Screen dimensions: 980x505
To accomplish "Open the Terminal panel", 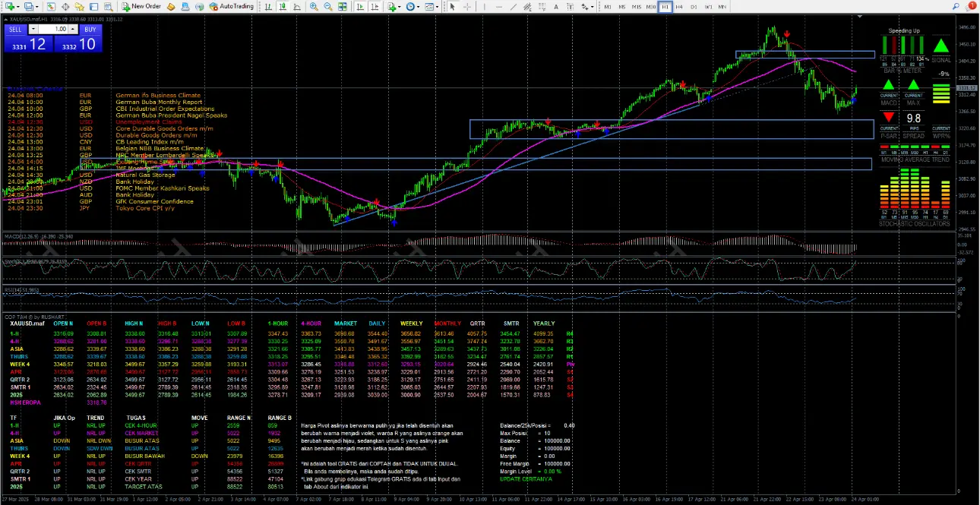I will (94, 6).
